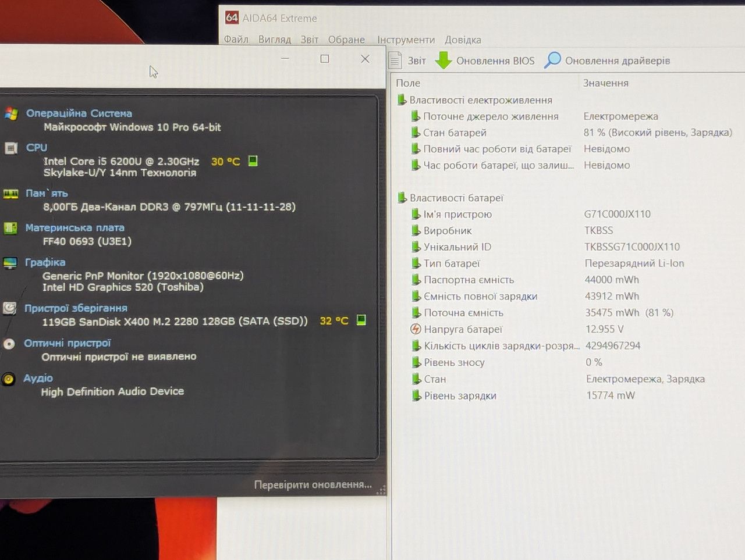Select the Поточне джерело живлення row label
The image size is (745, 560).
491,116
